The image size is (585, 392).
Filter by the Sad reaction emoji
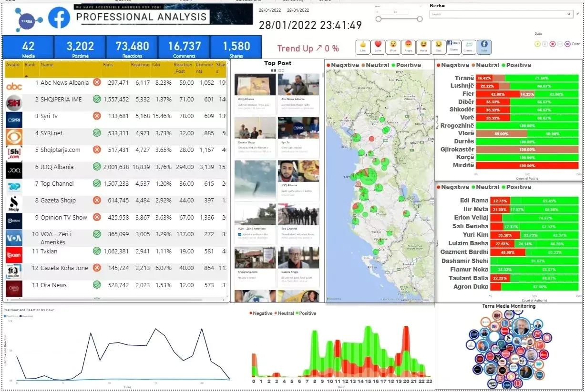pyautogui.click(x=439, y=47)
